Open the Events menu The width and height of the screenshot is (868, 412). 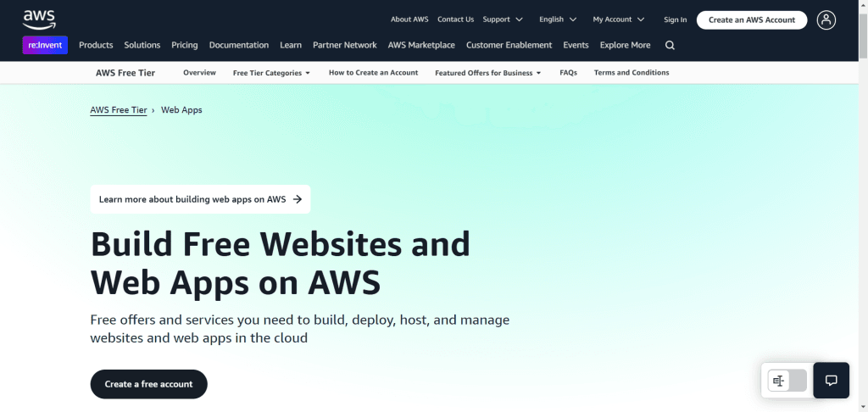coord(576,46)
